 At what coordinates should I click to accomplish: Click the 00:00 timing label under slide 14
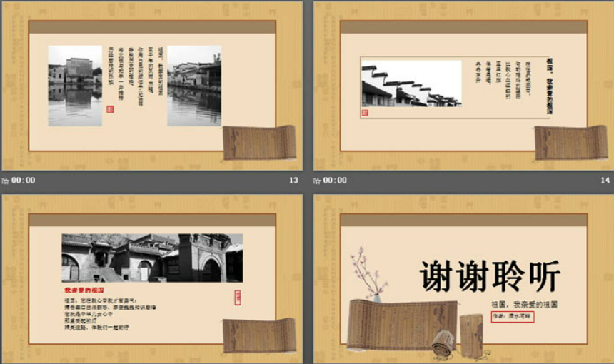pyautogui.click(x=336, y=181)
